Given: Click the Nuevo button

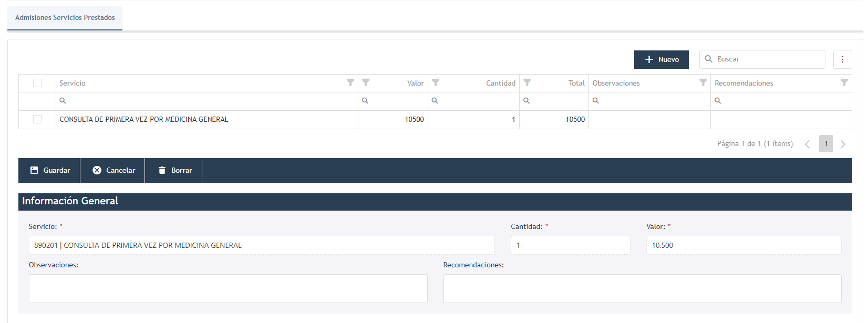Looking at the screenshot, I should 661,59.
